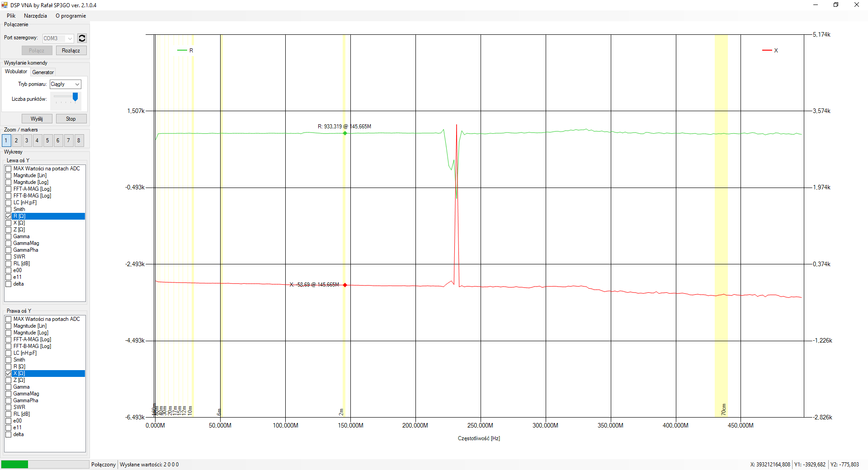Click the Liczba punktów slider handle

point(75,97)
